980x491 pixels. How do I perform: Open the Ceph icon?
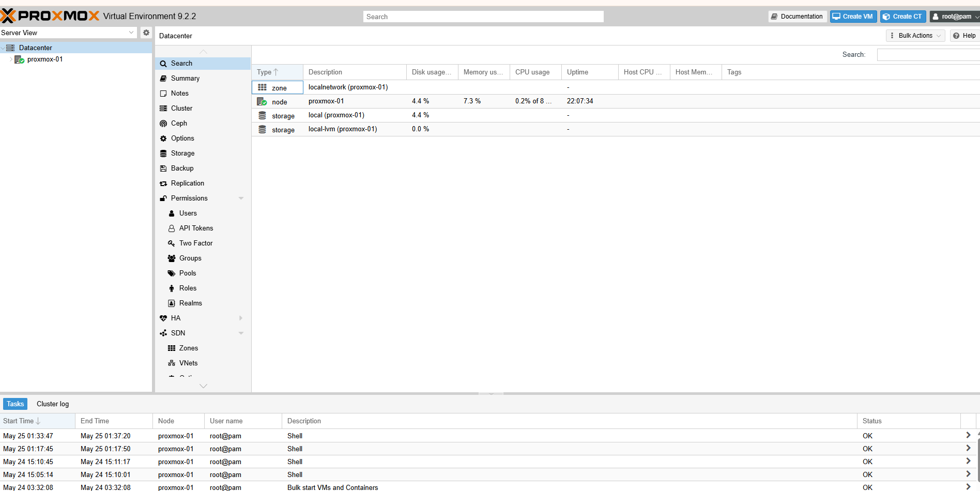(163, 124)
